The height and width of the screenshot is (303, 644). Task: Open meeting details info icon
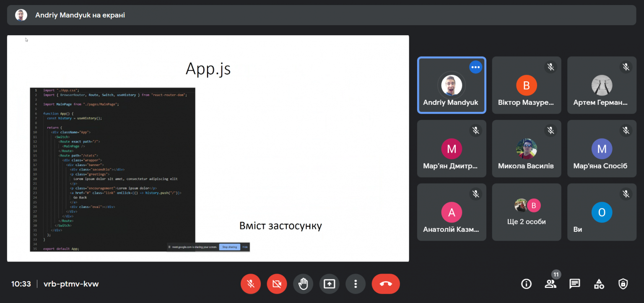[x=526, y=284]
